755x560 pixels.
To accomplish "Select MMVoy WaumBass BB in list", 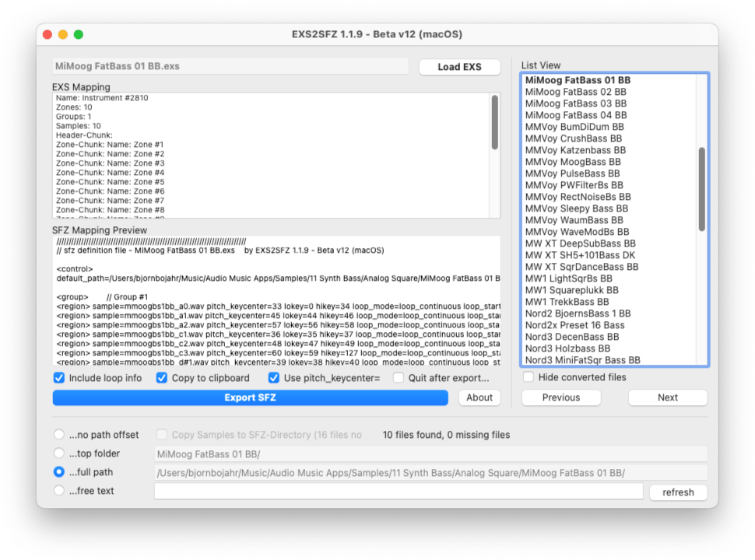I will (574, 220).
